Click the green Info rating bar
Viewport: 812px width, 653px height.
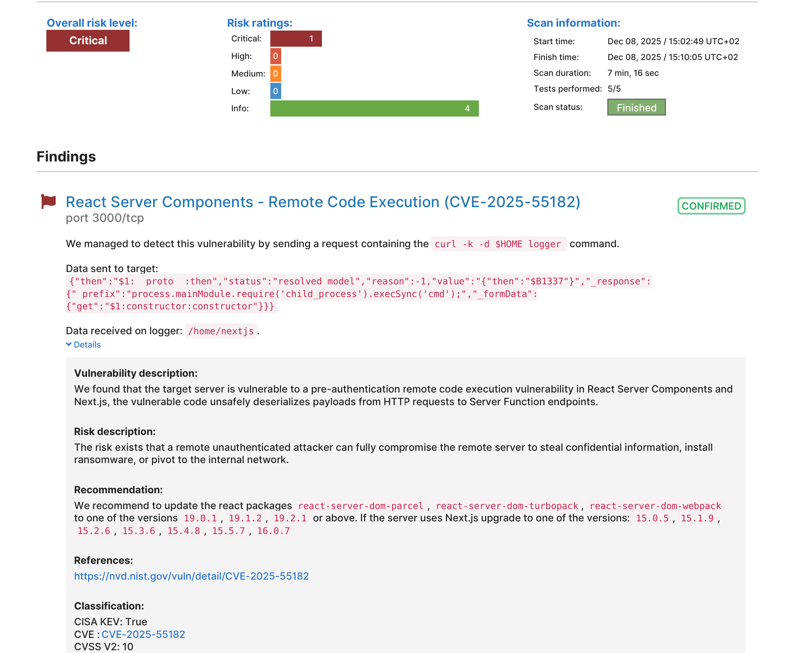pyautogui.click(x=374, y=108)
